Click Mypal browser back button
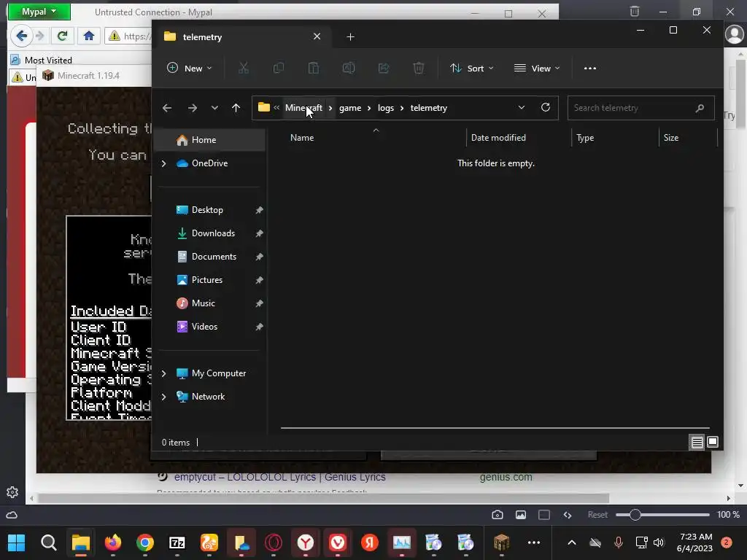The height and width of the screenshot is (560, 747). tap(21, 36)
